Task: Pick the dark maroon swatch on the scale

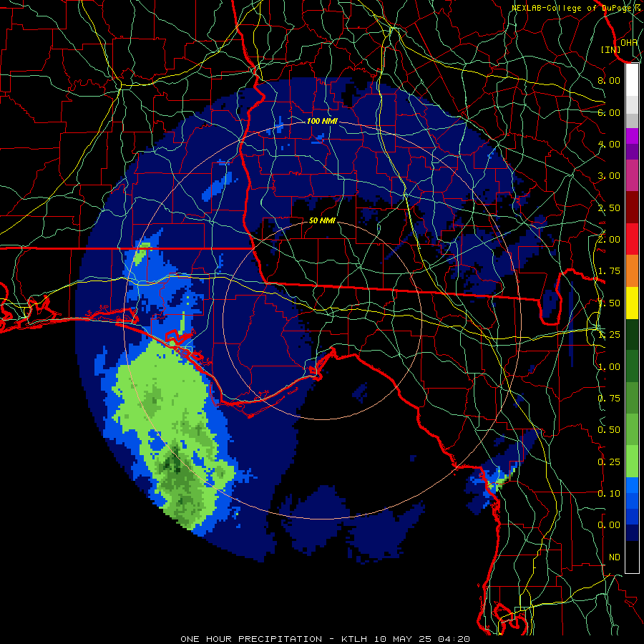Action: [632, 208]
